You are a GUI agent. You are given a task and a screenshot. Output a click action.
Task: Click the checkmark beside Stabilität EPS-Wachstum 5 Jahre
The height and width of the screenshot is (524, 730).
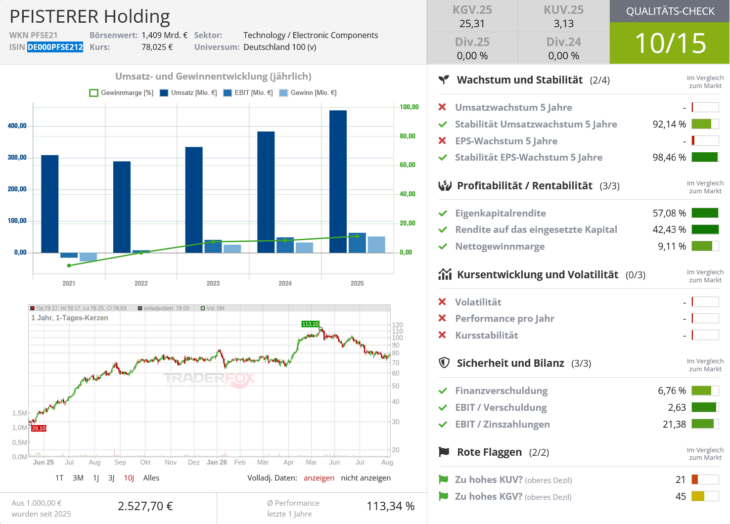pos(443,157)
